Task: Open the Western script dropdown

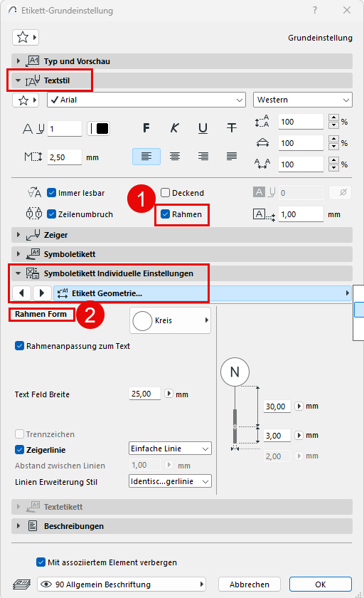Action: point(303,100)
